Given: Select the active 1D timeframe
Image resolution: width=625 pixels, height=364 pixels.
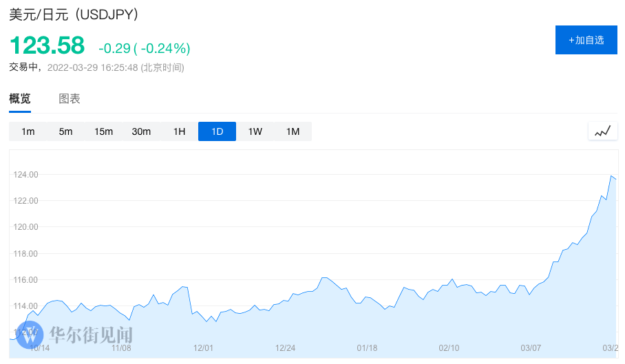Looking at the screenshot, I should click(218, 131).
